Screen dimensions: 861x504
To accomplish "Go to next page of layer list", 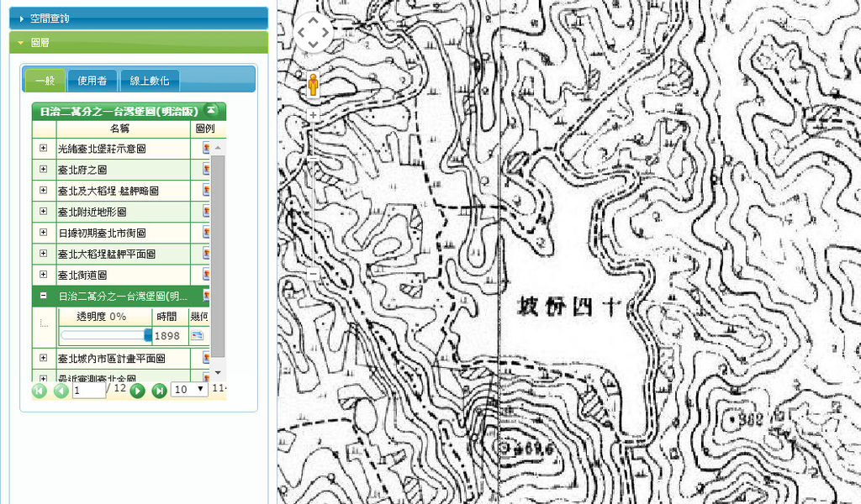I will (x=138, y=391).
